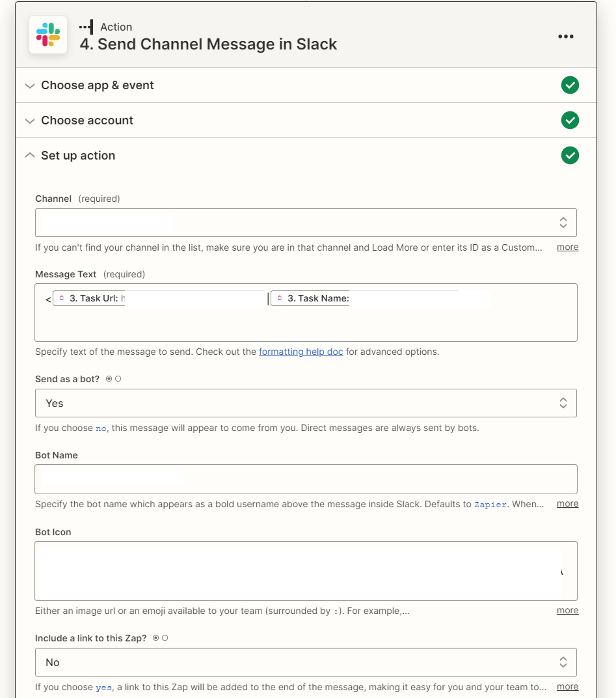
Task: Click green checkmark beside Choose app & event
Action: [570, 85]
